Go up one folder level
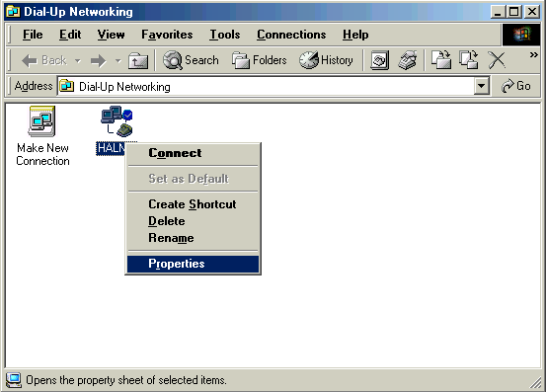The height and width of the screenshot is (392, 546). coord(138,61)
